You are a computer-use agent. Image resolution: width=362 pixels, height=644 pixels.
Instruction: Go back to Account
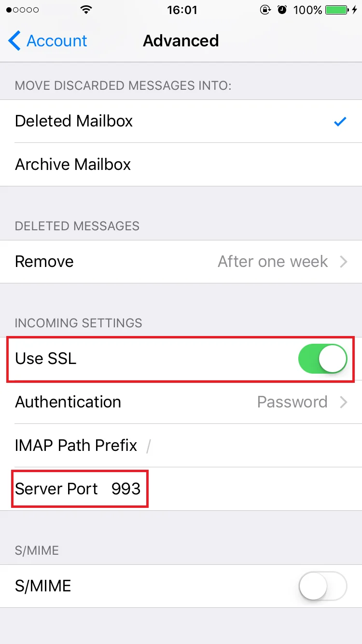click(x=48, y=41)
